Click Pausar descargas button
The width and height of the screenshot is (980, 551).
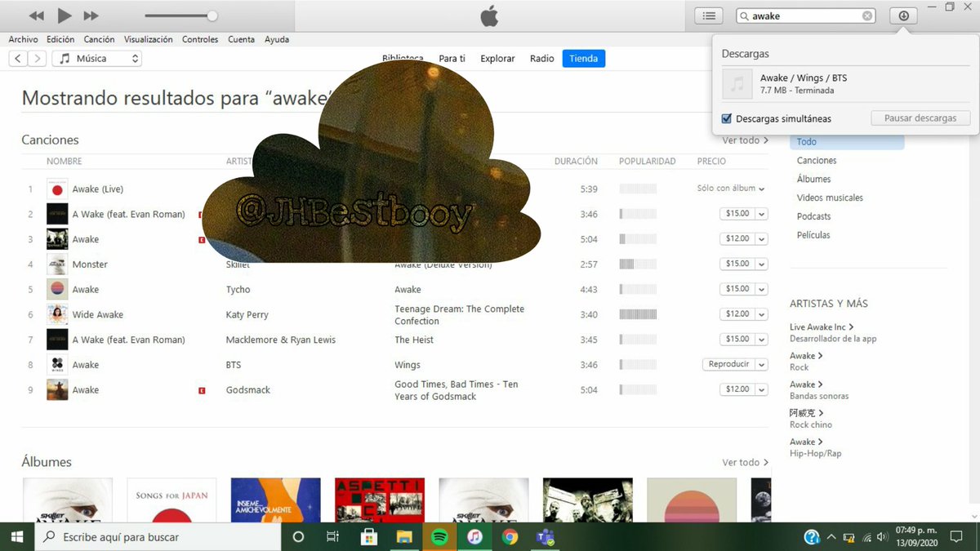pyautogui.click(x=920, y=118)
